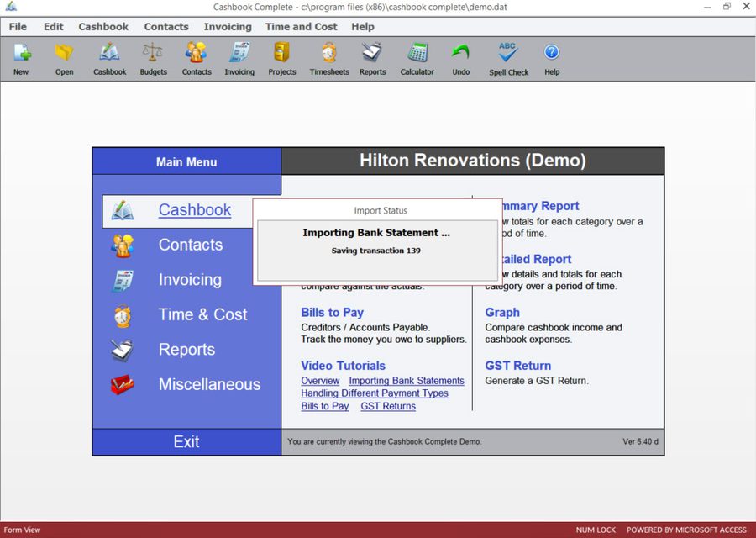The height and width of the screenshot is (538, 756).
Task: Open the Overview video tutorial link
Action: click(x=320, y=381)
